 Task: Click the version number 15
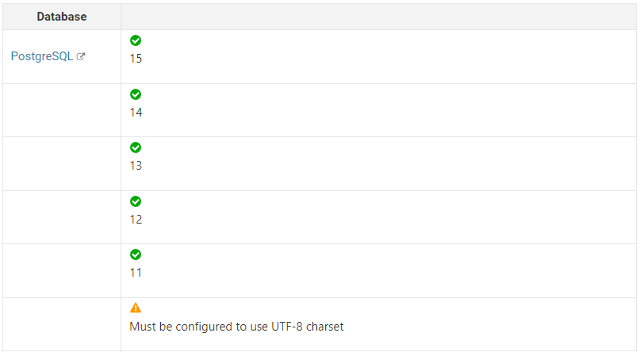(x=136, y=59)
